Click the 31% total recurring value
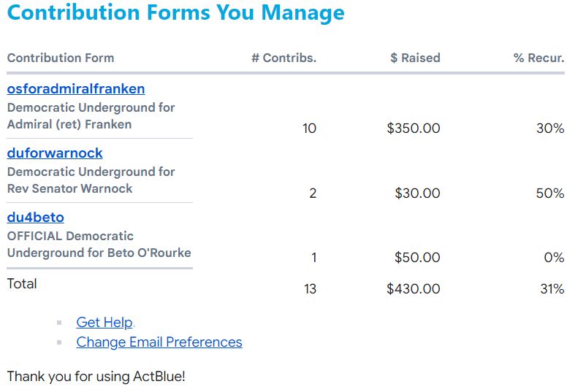The width and height of the screenshot is (575, 392). tap(552, 289)
